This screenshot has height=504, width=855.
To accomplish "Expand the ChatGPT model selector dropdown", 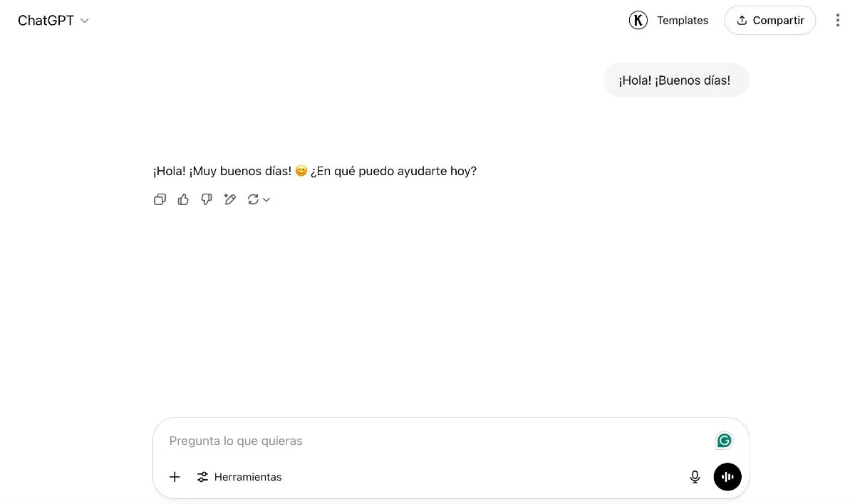I will tap(53, 21).
